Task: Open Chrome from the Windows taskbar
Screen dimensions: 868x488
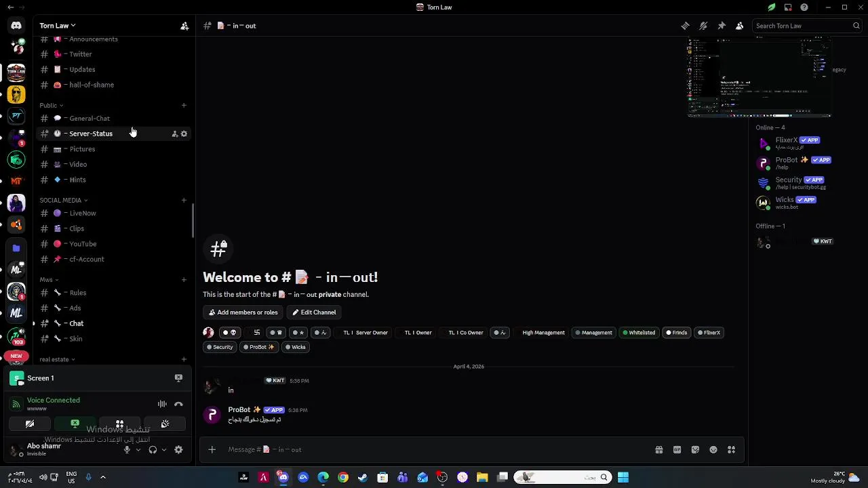Action: [343, 478]
